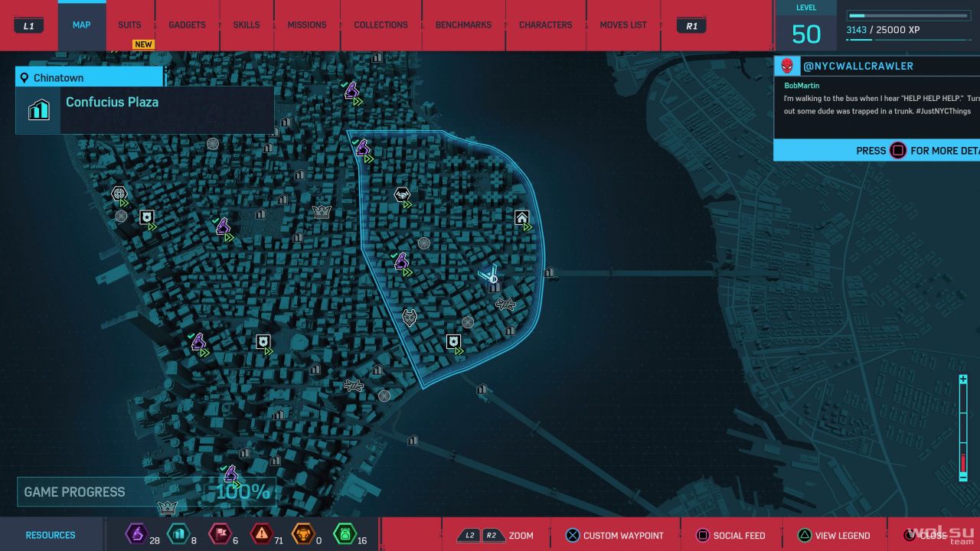Switch to the Gadgets tab
Screen dimensions: 980x551
click(x=187, y=25)
